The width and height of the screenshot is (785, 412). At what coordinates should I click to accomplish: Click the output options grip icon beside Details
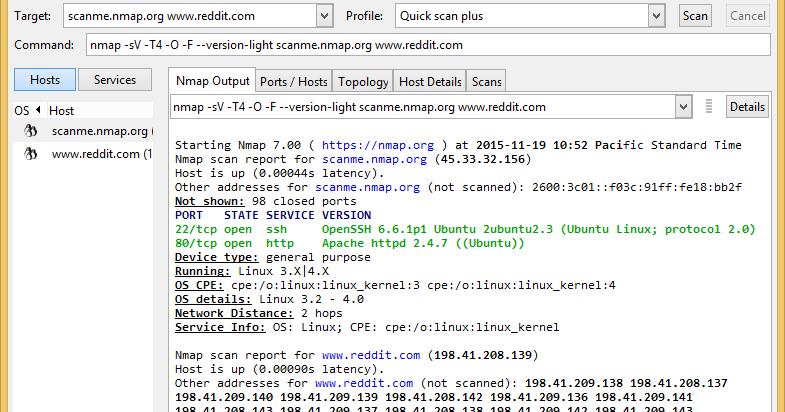pos(708,107)
